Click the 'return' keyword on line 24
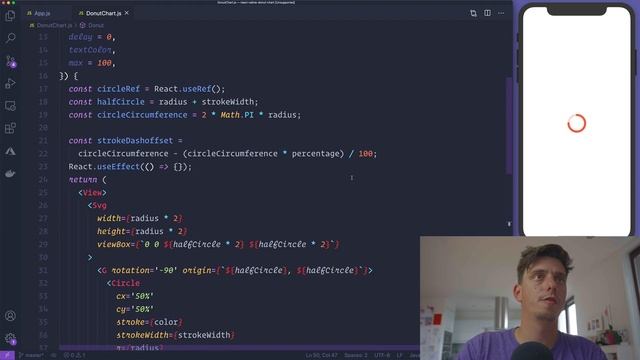640x360 pixels. 83,180
